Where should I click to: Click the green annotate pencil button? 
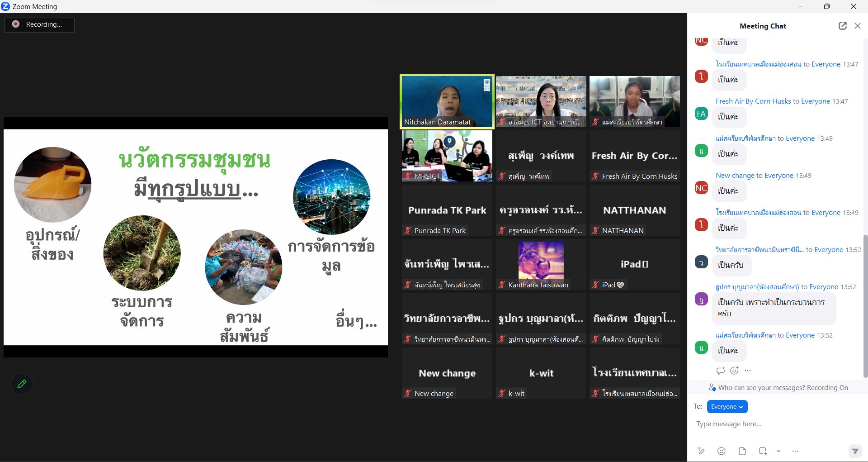pyautogui.click(x=22, y=384)
